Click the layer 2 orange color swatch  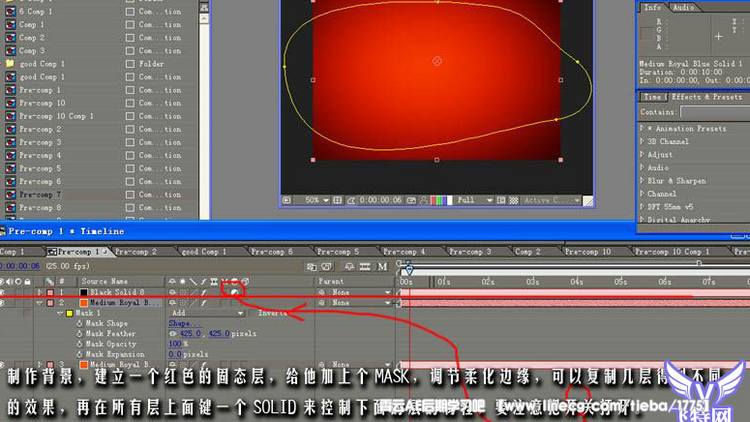pos(84,303)
